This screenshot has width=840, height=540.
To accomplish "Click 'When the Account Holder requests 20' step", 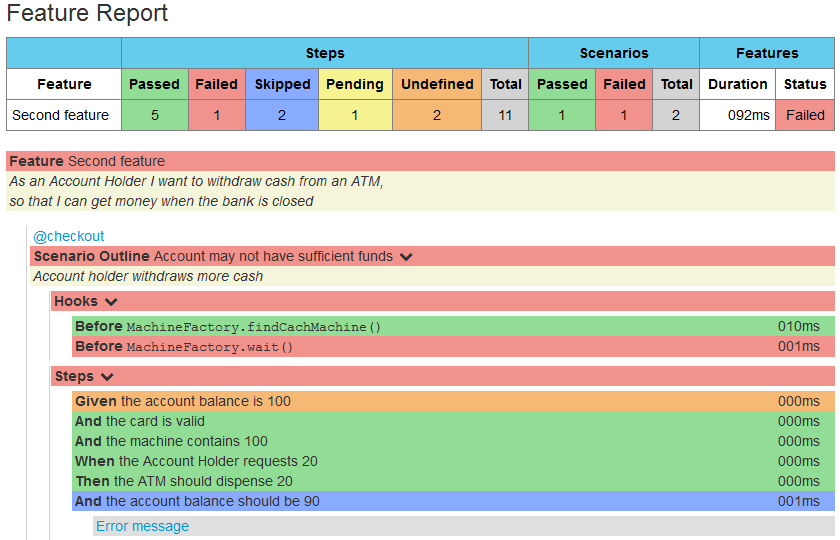I will point(453,461).
